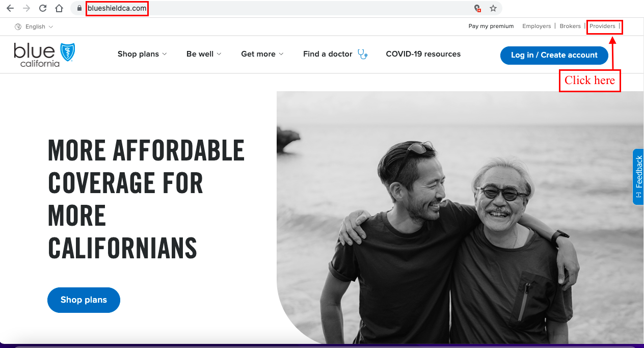Open the browser home icon

tap(59, 8)
